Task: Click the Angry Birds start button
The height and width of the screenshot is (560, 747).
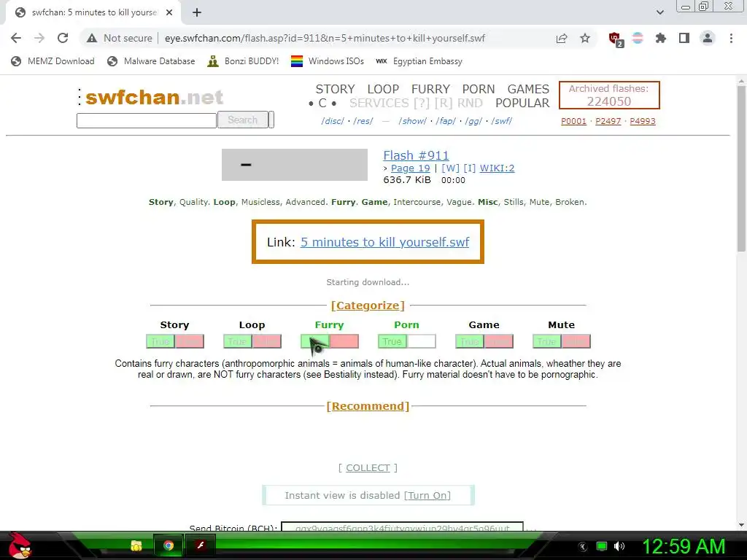Action: [20, 545]
